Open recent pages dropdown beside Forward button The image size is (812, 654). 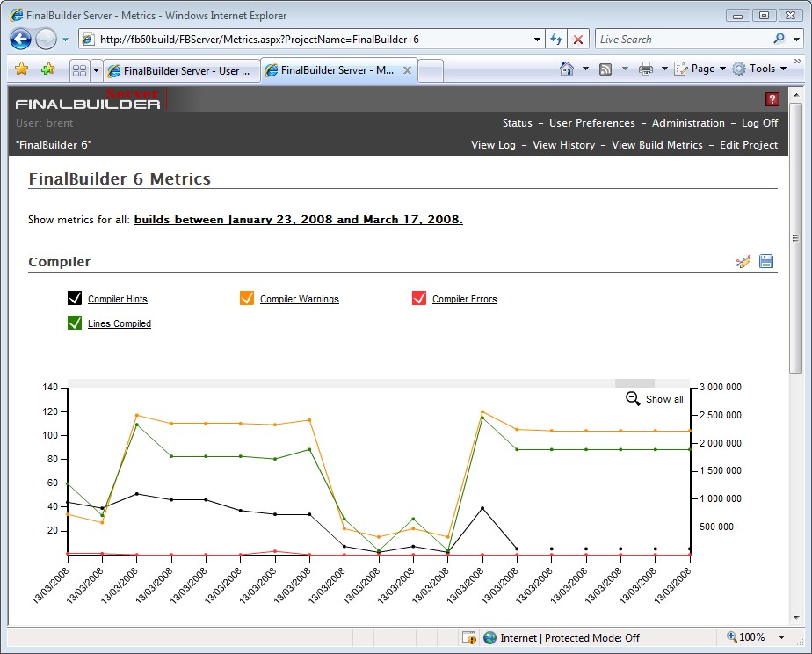pyautogui.click(x=65, y=40)
